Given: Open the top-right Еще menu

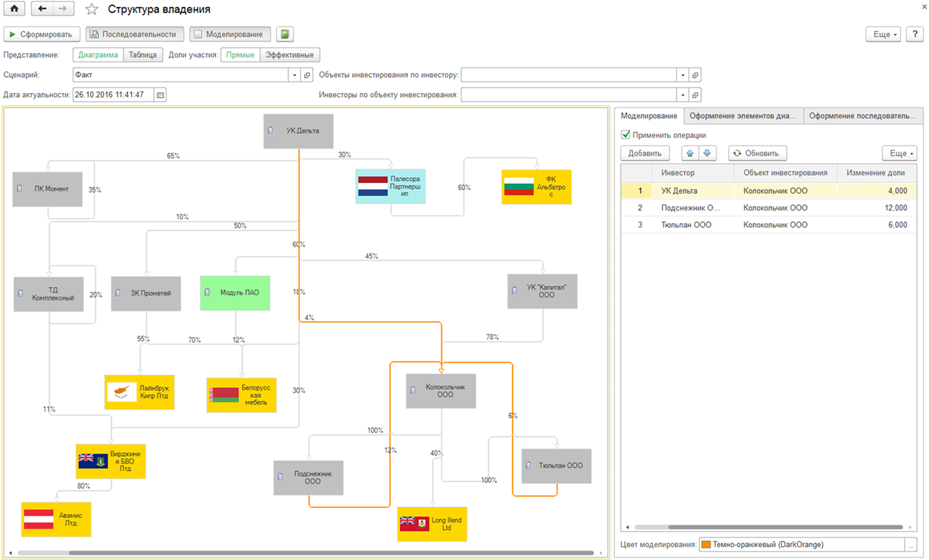Looking at the screenshot, I should 884,34.
